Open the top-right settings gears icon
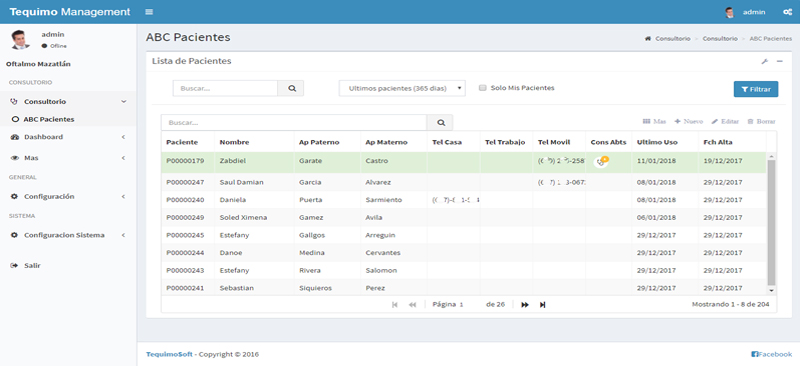800x366 pixels. (787, 12)
